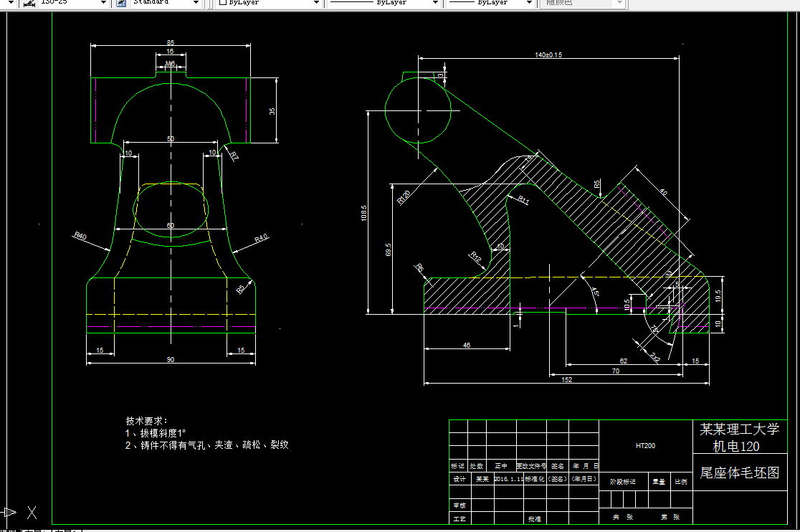Click the 标记 header cell
The width and height of the screenshot is (800, 532).
(457, 466)
